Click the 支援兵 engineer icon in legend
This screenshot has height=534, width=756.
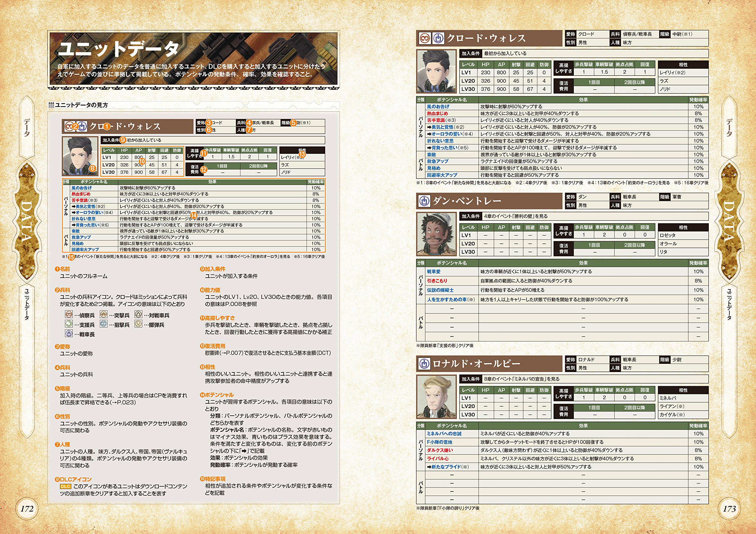click(69, 324)
